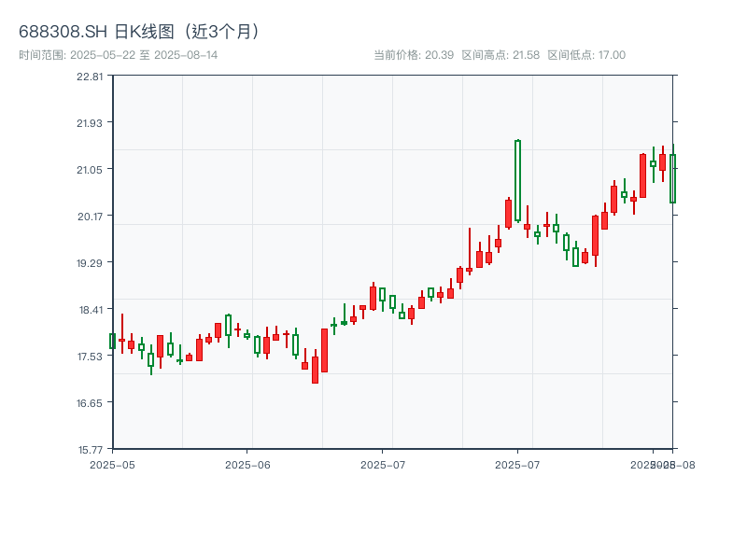The width and height of the screenshot is (747, 560).
Task: Click the 2025-06 x-axis date label
Action: 247,464
